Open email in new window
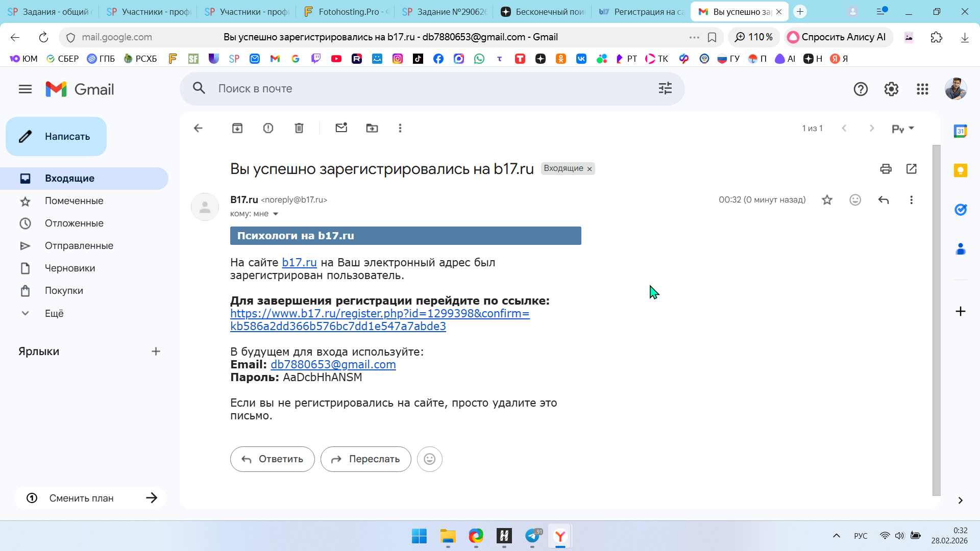The image size is (980, 551). [912, 169]
